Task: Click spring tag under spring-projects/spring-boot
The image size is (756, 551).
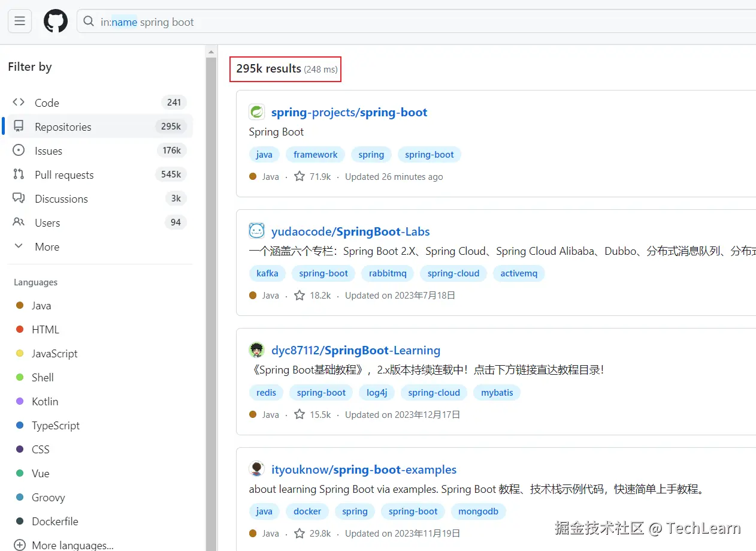Action: 371,155
